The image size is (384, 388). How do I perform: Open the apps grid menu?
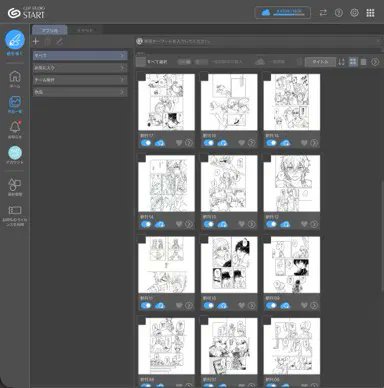[370, 13]
